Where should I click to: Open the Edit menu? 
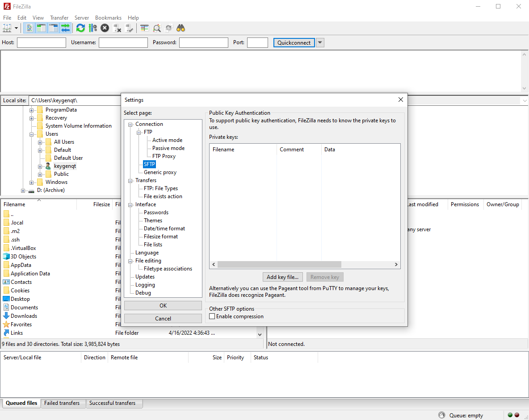point(22,18)
